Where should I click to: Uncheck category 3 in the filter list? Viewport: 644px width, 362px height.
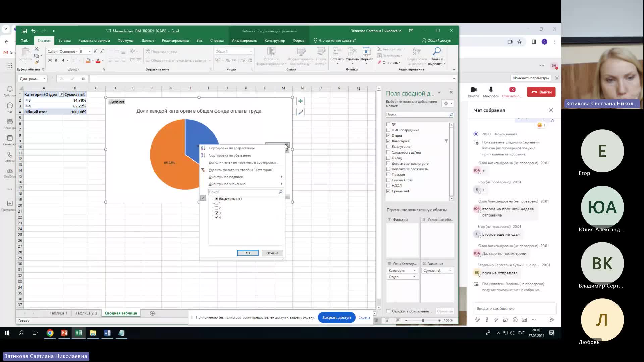click(x=217, y=213)
